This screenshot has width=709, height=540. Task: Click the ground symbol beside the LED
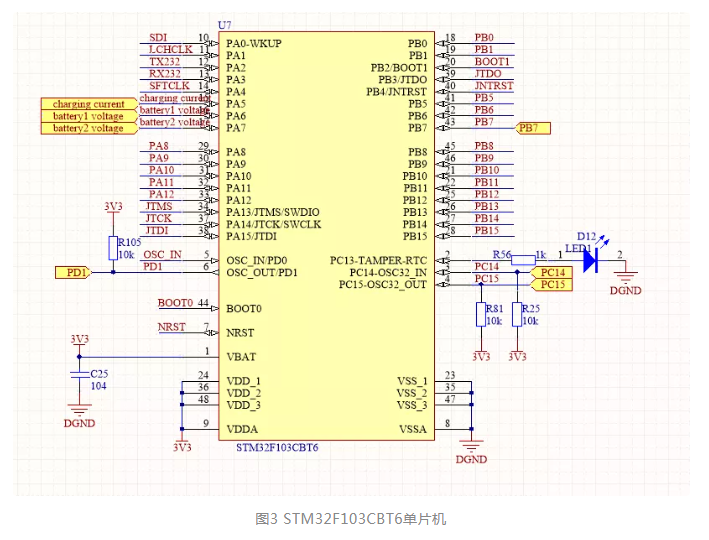(x=626, y=277)
